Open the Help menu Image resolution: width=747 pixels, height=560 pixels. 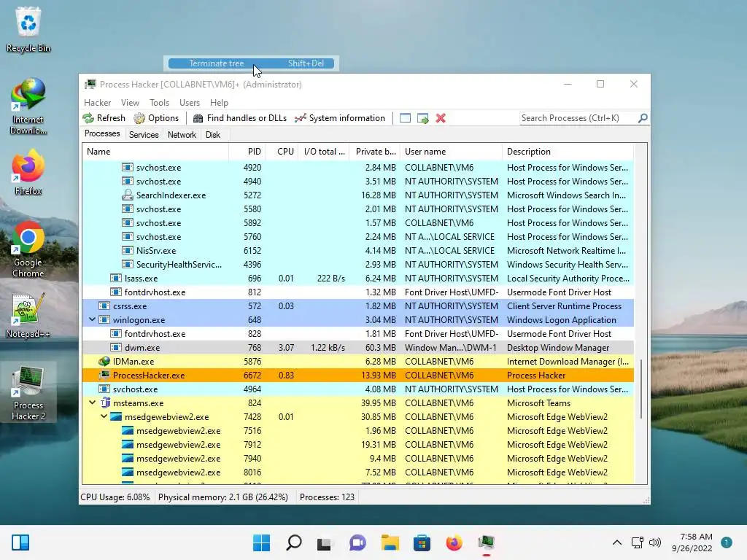pos(219,103)
